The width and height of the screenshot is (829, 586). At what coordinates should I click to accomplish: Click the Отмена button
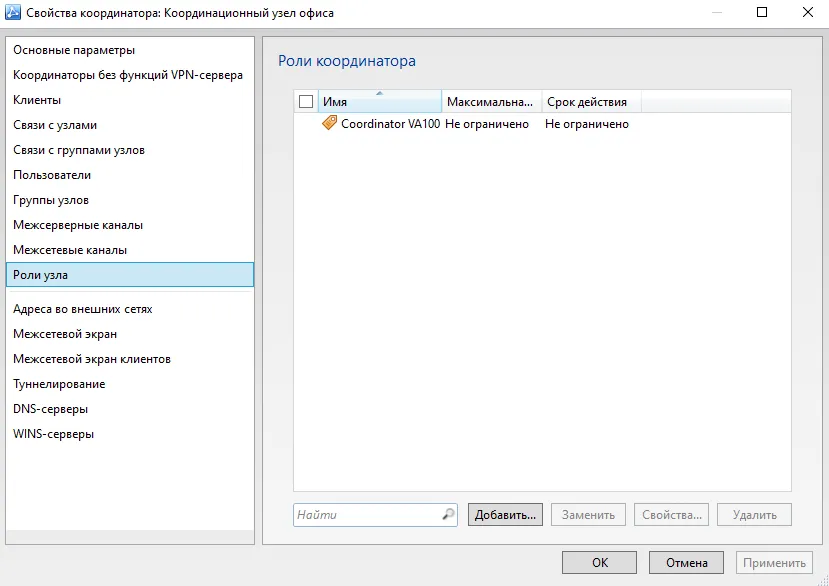686,563
